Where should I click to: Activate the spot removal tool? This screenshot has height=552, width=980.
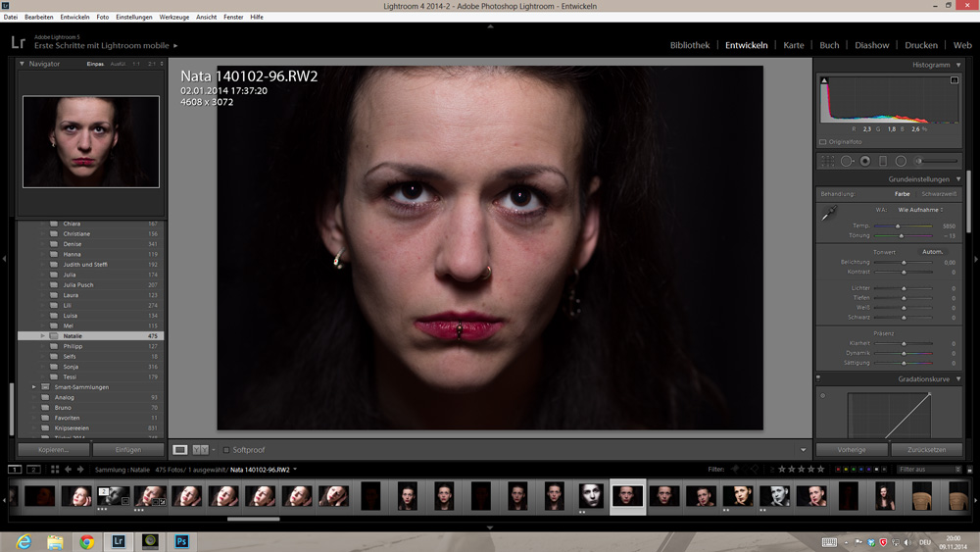click(x=847, y=161)
